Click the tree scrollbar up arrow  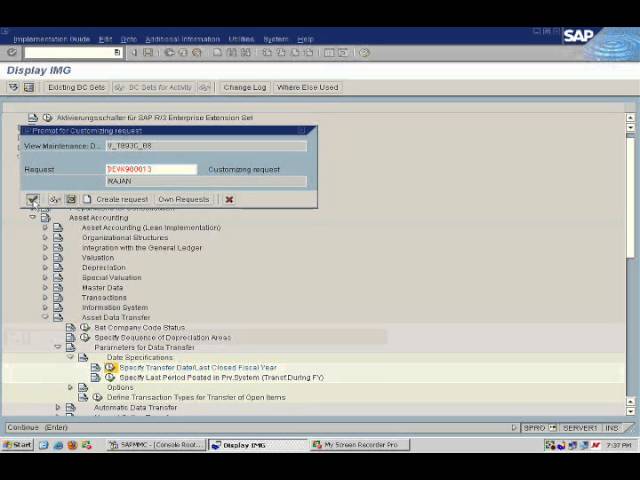[x=630, y=118]
